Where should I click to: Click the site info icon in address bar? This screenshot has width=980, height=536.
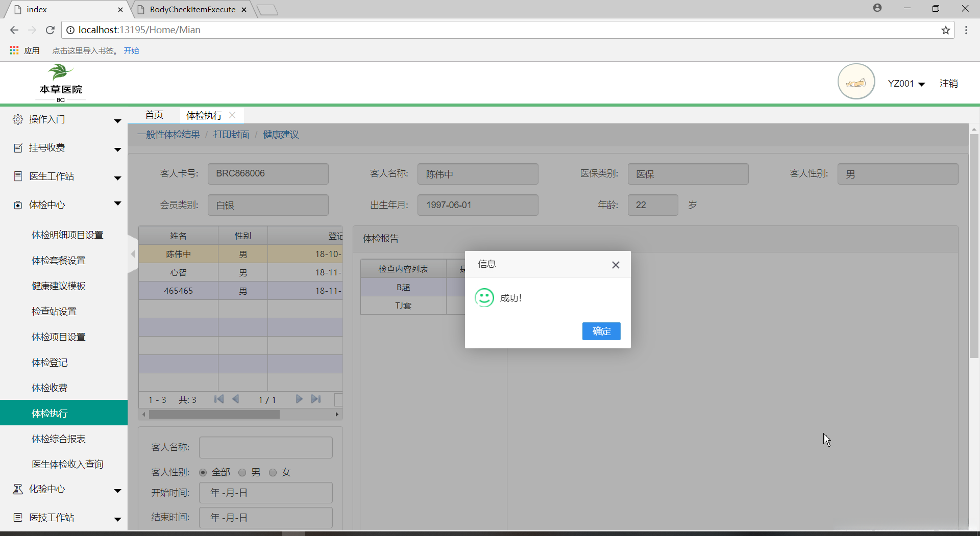click(70, 30)
